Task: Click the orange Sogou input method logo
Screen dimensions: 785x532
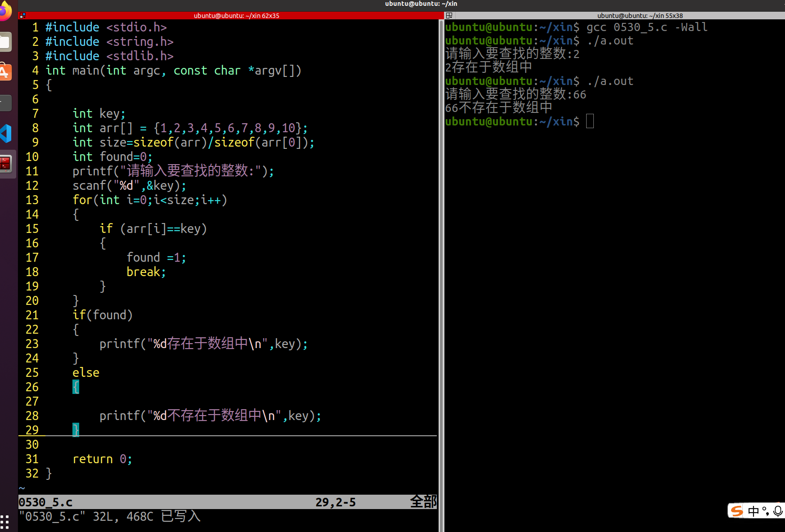Action: (737, 511)
